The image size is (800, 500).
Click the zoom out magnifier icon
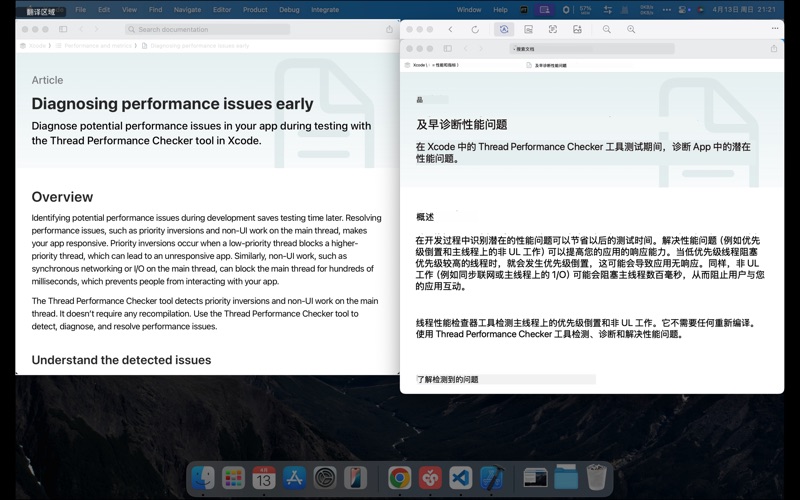(607, 30)
